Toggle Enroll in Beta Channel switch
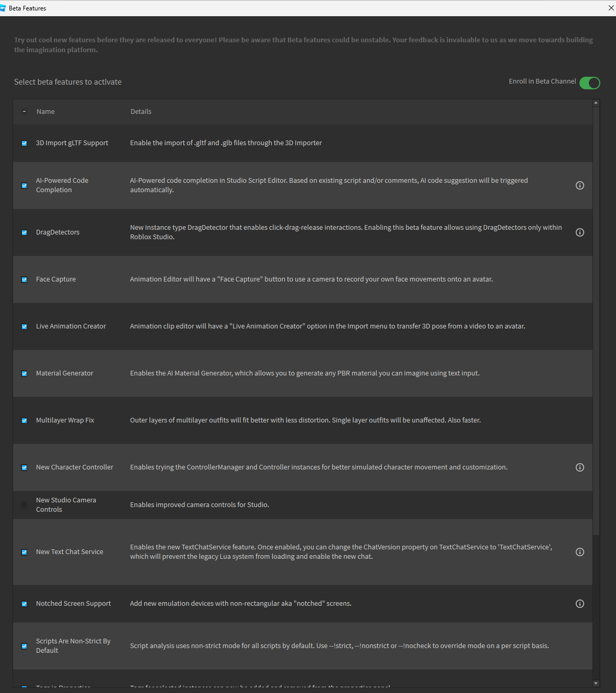Image resolution: width=616 pixels, height=693 pixels. click(x=590, y=83)
